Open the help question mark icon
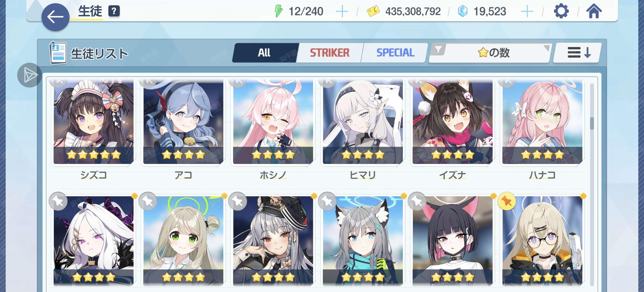Image resolution: width=644 pixels, height=292 pixels. tap(114, 11)
